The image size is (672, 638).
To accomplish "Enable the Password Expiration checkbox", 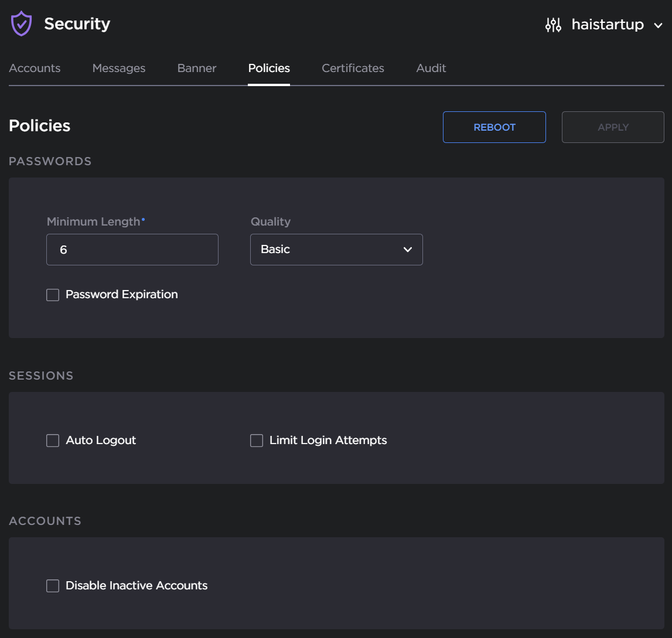I will pos(53,295).
